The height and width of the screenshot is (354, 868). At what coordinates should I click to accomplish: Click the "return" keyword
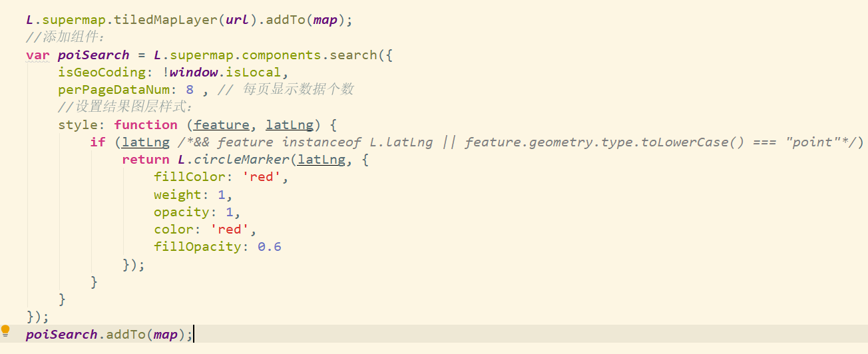pyautogui.click(x=146, y=159)
